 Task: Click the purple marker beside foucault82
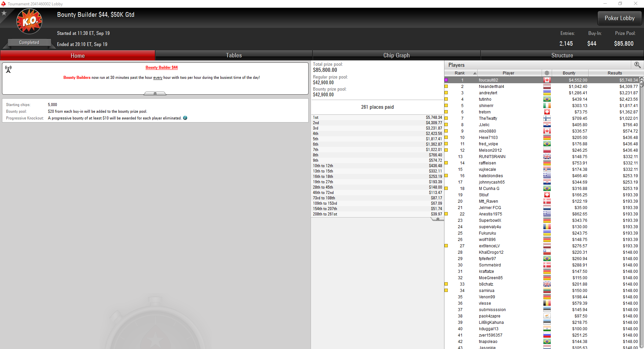(446, 80)
